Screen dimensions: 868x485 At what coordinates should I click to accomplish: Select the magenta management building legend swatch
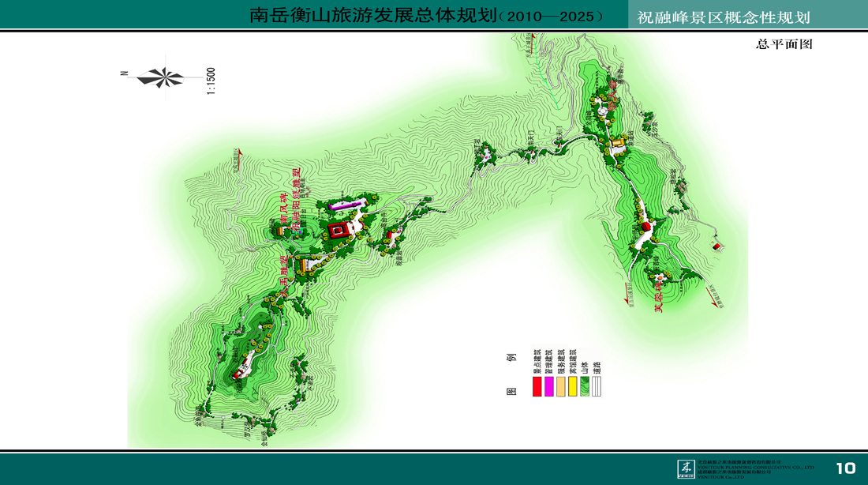coord(549,386)
